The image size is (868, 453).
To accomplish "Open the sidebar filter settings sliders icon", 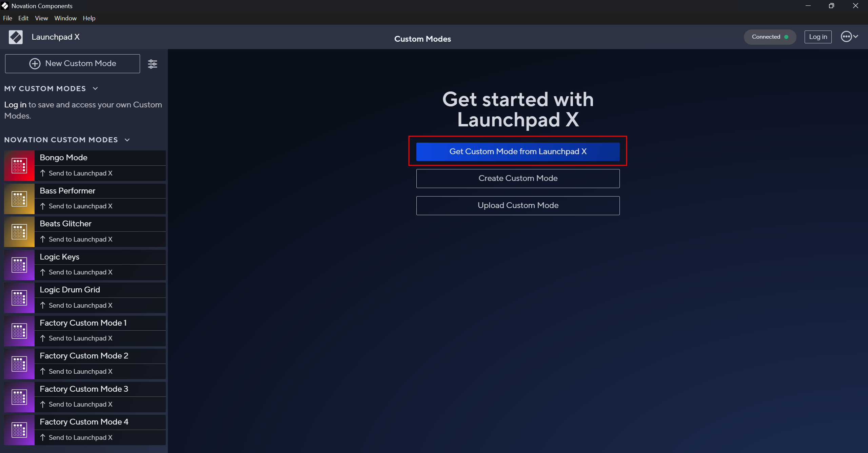I will click(x=153, y=64).
